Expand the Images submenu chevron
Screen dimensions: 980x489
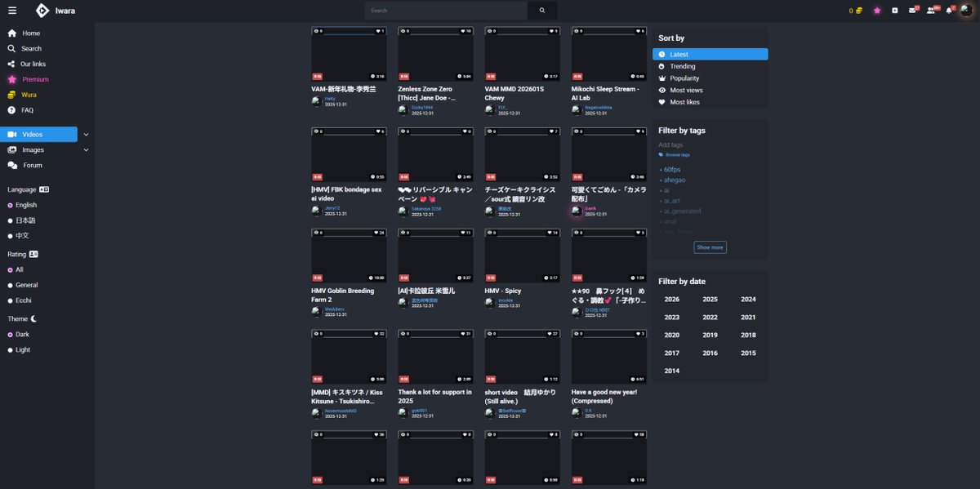86,150
